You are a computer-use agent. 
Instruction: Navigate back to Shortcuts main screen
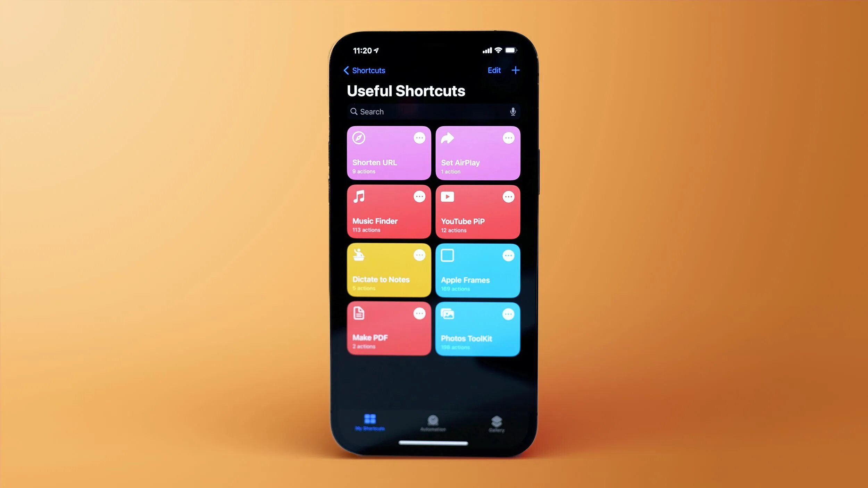364,70
